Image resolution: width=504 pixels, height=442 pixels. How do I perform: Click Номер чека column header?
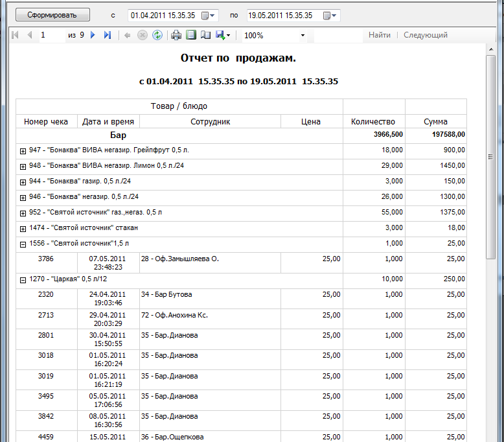tap(46, 121)
